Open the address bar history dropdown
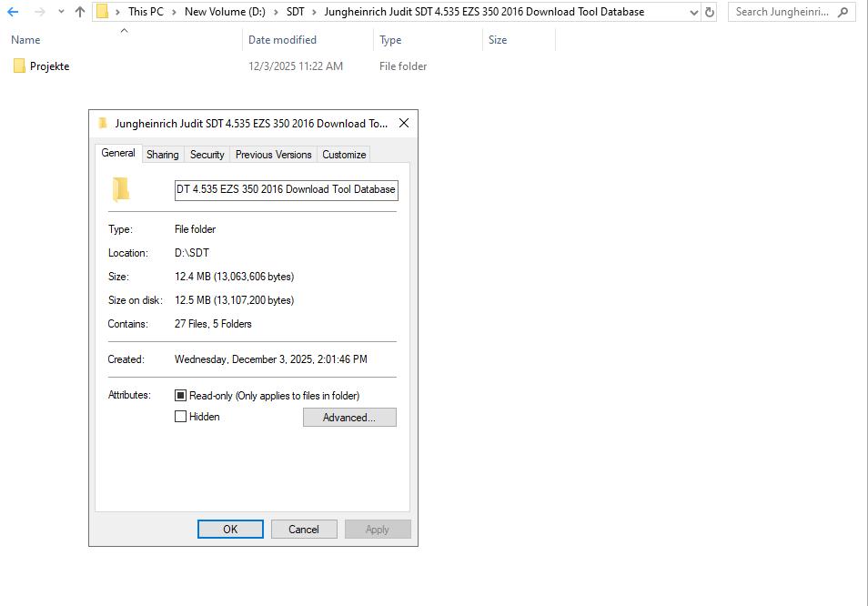The height and width of the screenshot is (606, 868). (693, 12)
